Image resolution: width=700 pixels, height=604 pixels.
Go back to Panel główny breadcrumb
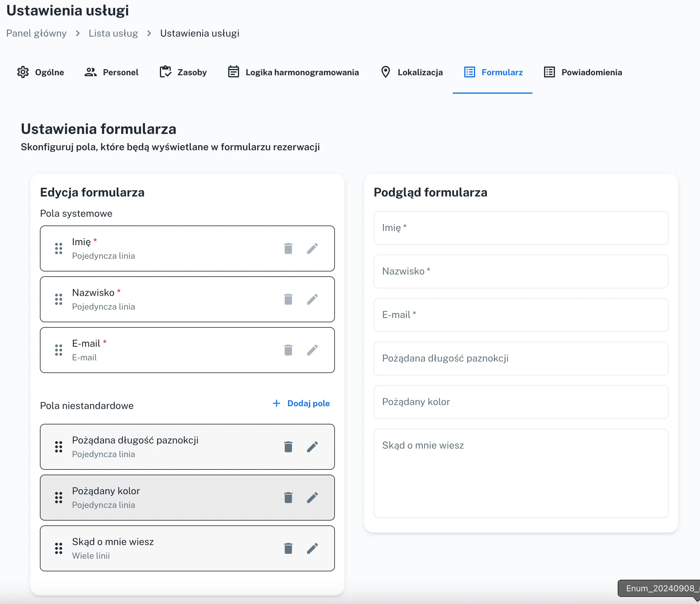(x=37, y=33)
